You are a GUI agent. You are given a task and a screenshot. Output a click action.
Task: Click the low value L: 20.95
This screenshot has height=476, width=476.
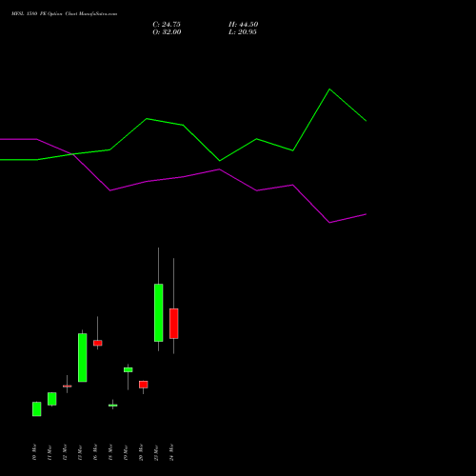(243, 32)
